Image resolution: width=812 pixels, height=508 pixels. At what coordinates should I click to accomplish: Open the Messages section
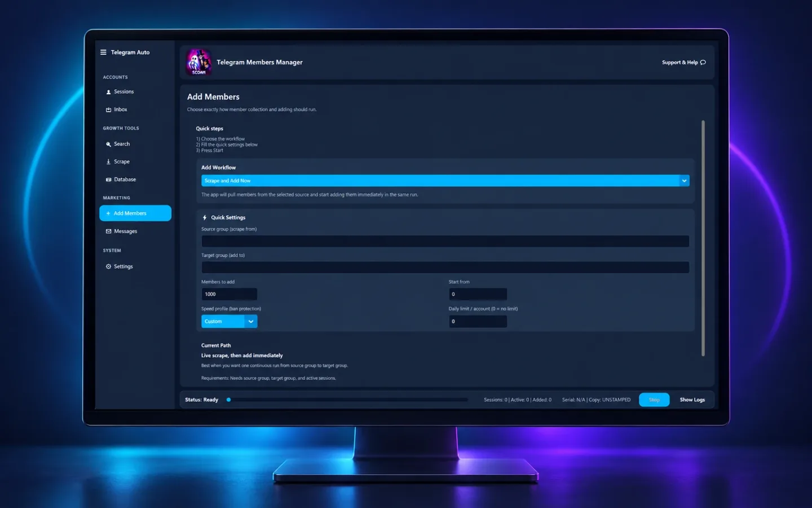[125, 231]
